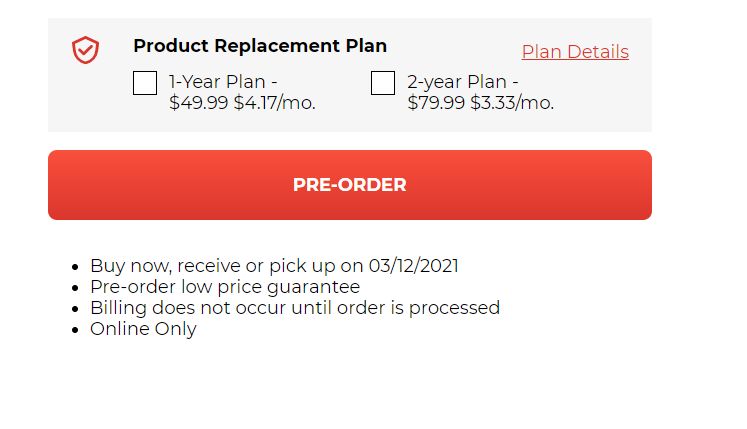Check the 1-Year Plan checkbox

[x=145, y=83]
